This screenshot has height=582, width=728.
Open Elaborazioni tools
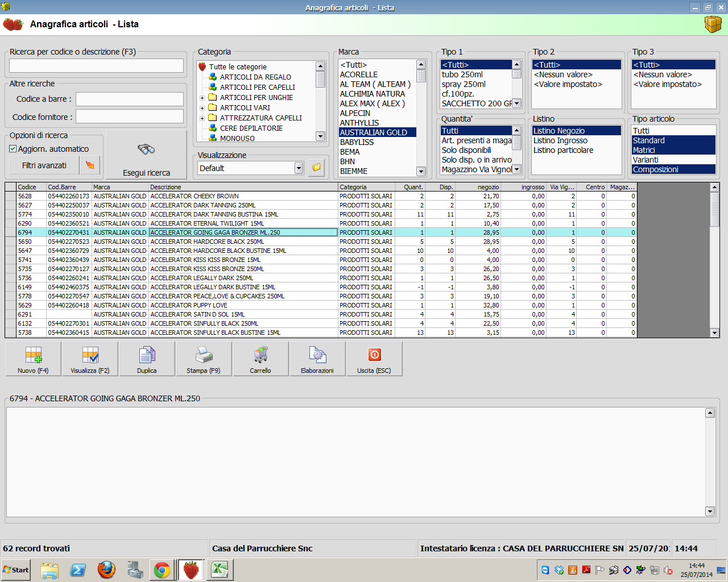tap(317, 359)
